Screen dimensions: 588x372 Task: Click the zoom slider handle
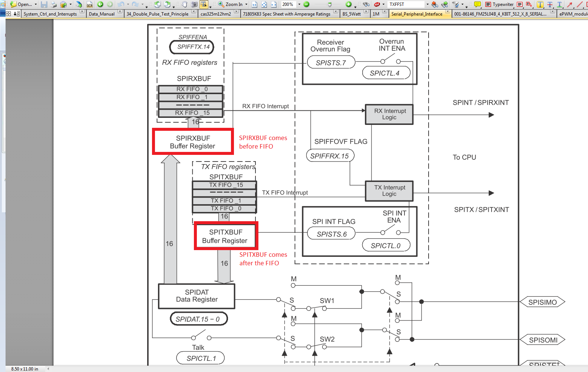click(x=330, y=4)
